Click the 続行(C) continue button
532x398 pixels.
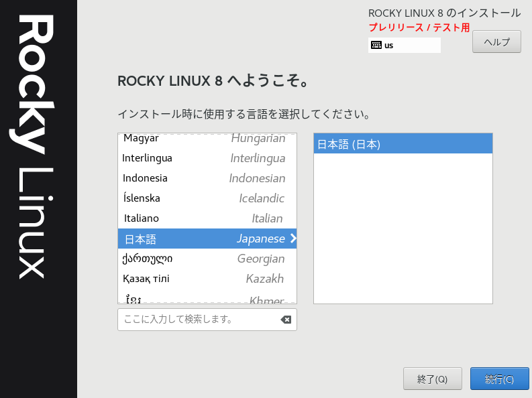(499, 379)
